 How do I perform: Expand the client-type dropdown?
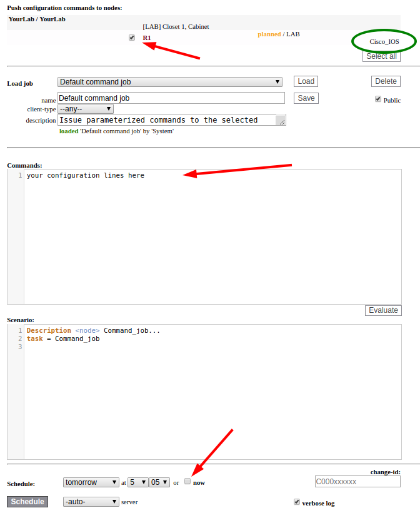pyautogui.click(x=85, y=109)
